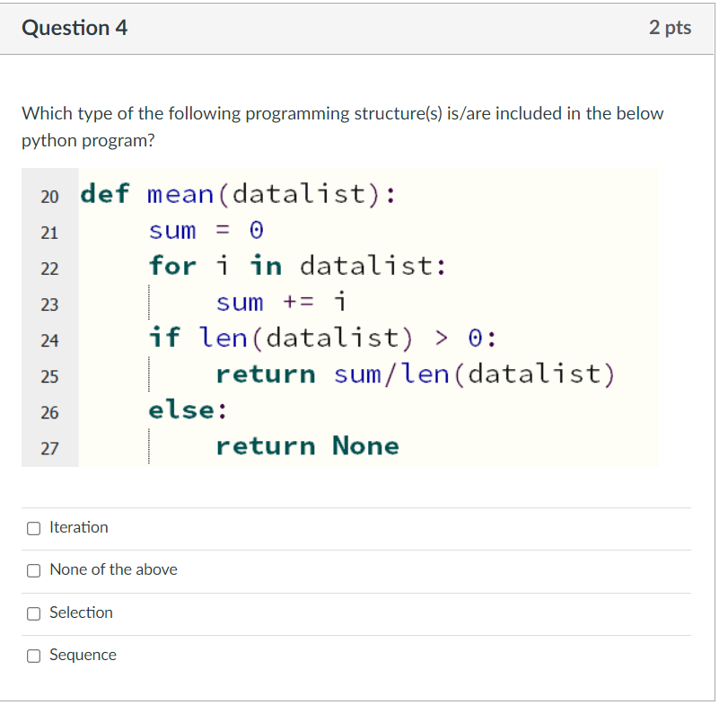The image size is (728, 705).
Task: Click the return None code line
Action: (296, 445)
